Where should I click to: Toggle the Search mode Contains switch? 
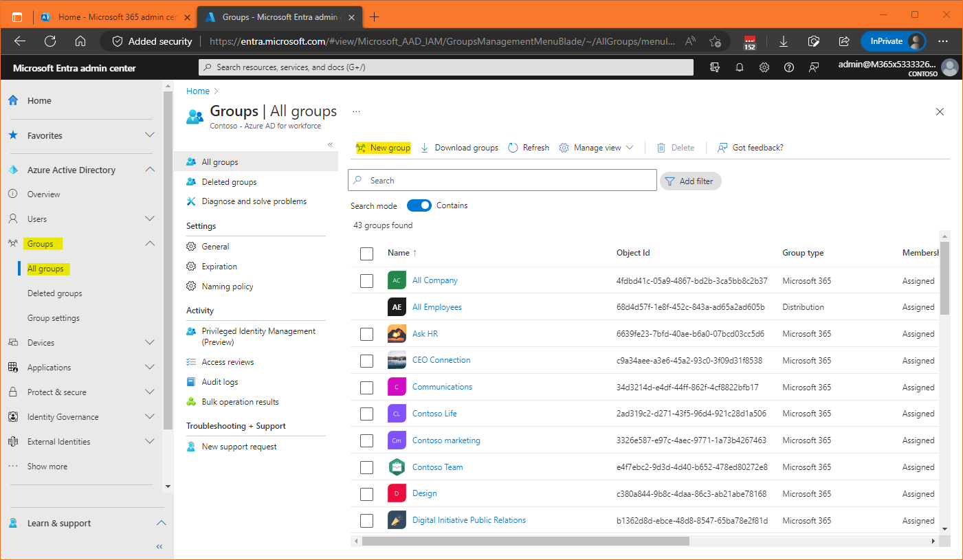tap(419, 205)
